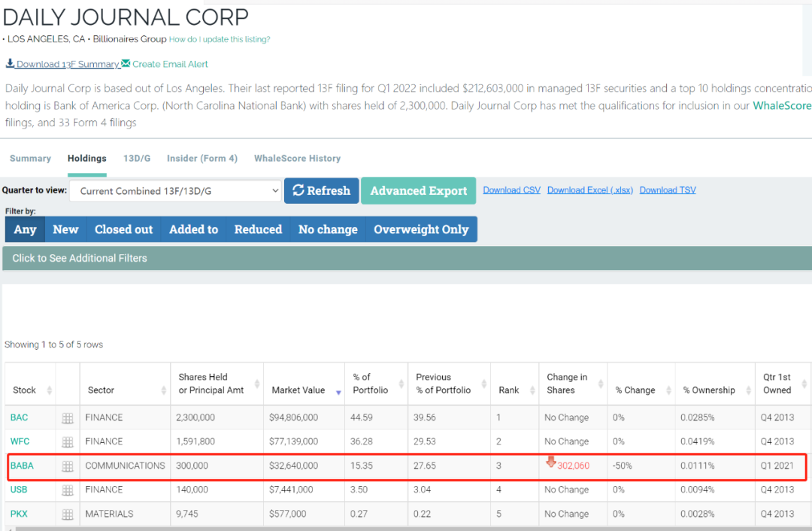The width and height of the screenshot is (812, 531).
Task: Switch to the Summary tab
Action: pos(31,159)
